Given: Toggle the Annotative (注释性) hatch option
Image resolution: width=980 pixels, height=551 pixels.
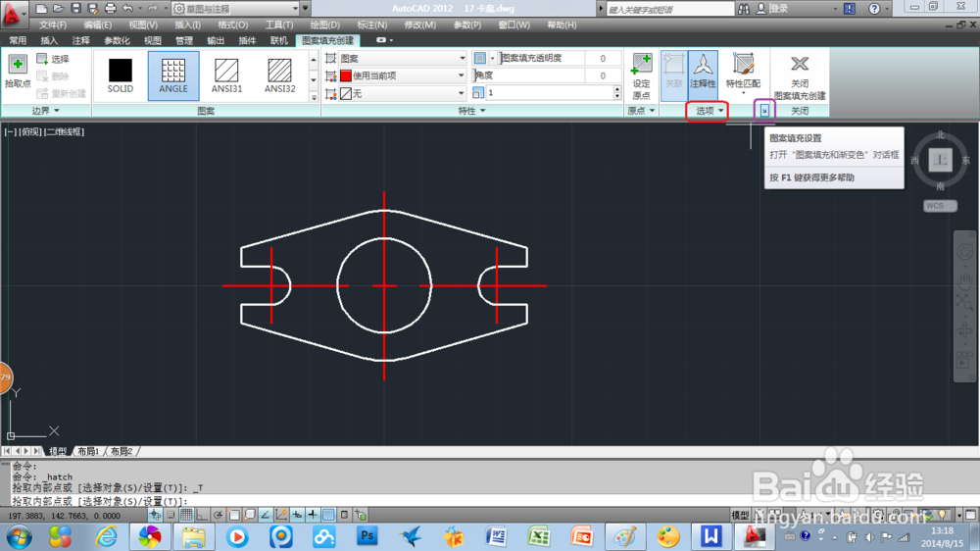Looking at the screenshot, I should click(x=703, y=75).
